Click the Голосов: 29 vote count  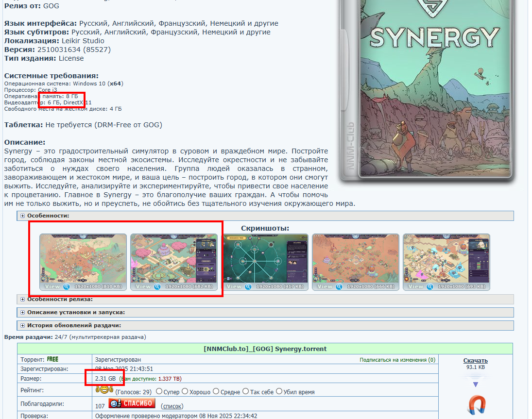coord(133,392)
